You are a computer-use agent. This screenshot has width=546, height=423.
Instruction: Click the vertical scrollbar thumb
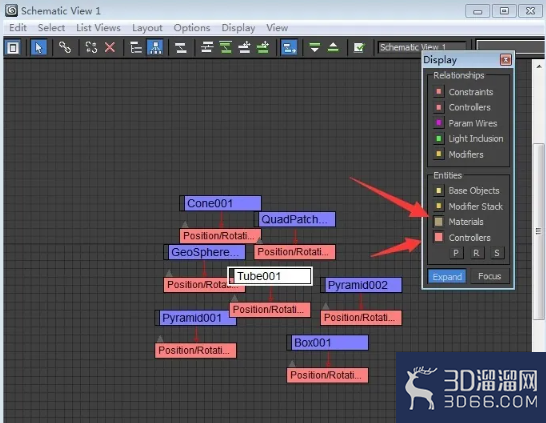coord(538,231)
